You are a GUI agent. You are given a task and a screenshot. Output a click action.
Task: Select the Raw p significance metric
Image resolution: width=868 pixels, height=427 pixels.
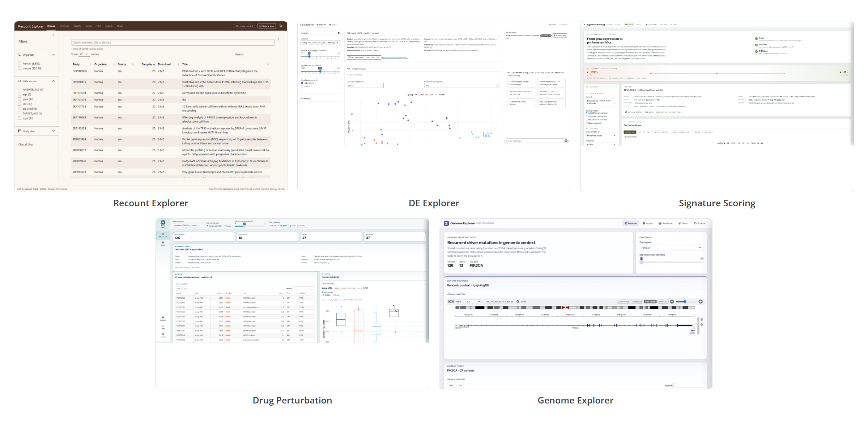(x=302, y=86)
